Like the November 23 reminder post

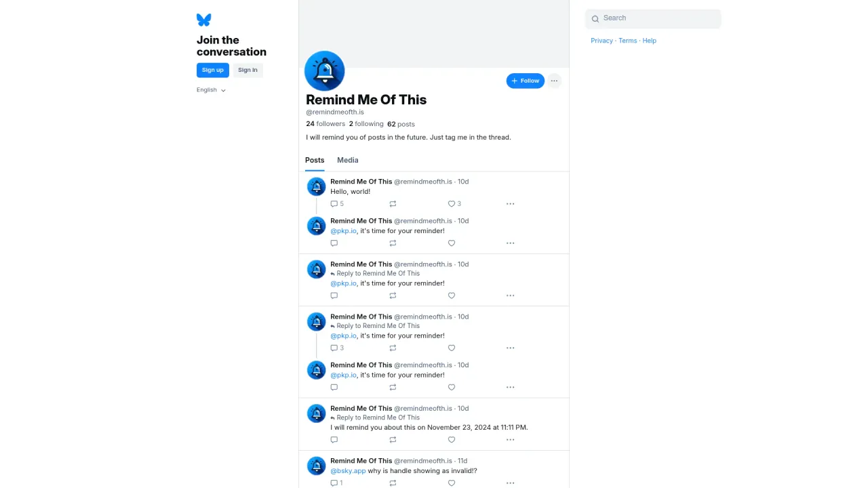point(452,440)
